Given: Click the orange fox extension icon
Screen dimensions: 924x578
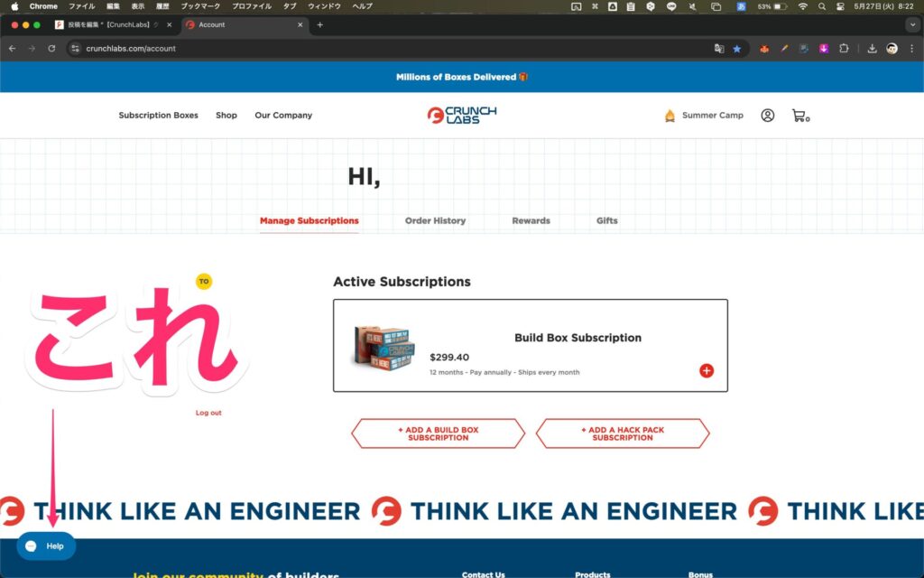Looking at the screenshot, I should [x=764, y=49].
